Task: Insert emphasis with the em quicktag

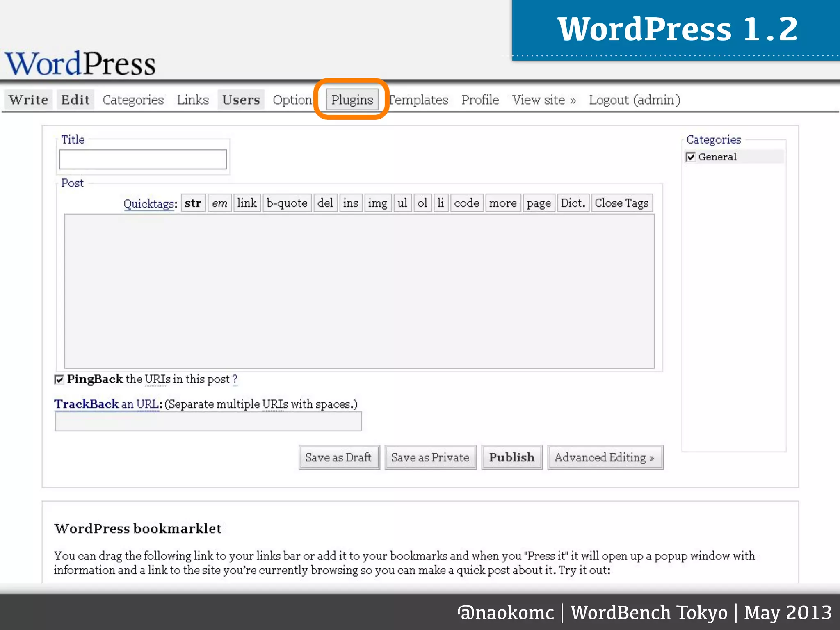Action: coord(219,203)
